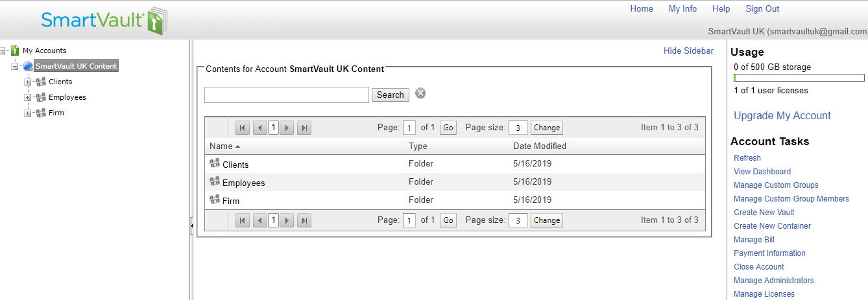Click the SmartVault logo
The width and height of the screenshot is (868, 300).
pyautogui.click(x=104, y=21)
